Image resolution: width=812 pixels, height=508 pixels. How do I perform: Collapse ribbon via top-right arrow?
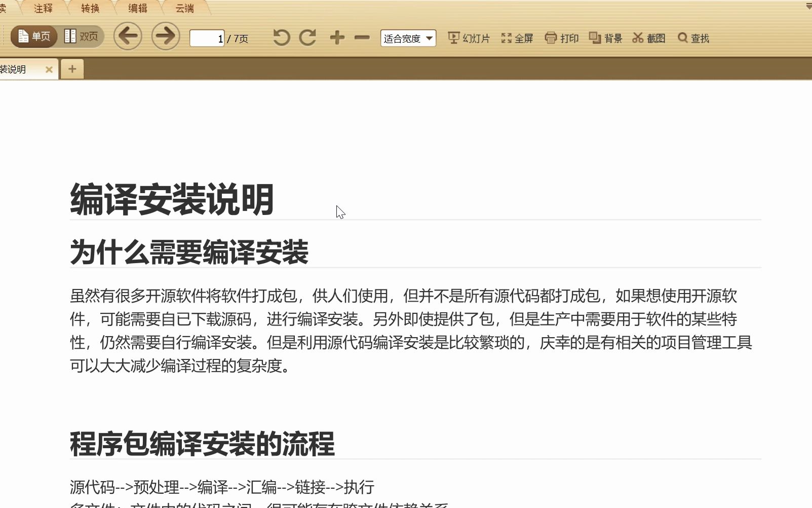tap(808, 6)
